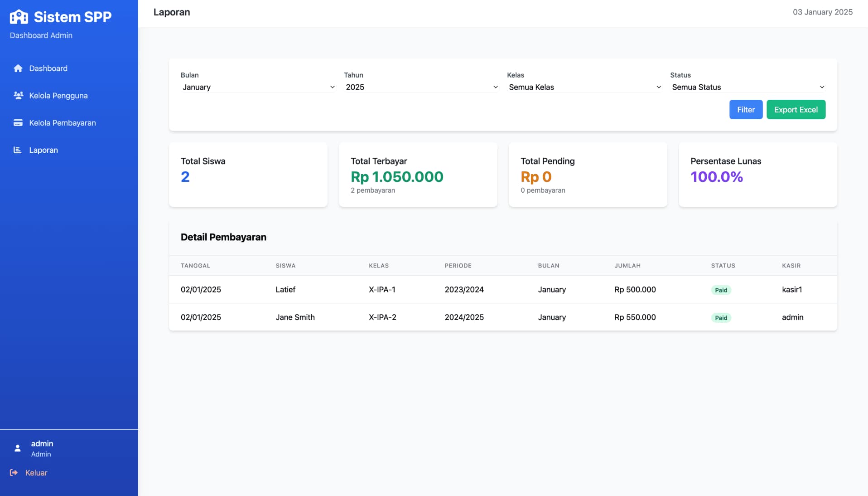Expand the Kelas dropdown Semua Kelas
This screenshot has height=496, width=868.
tap(584, 87)
